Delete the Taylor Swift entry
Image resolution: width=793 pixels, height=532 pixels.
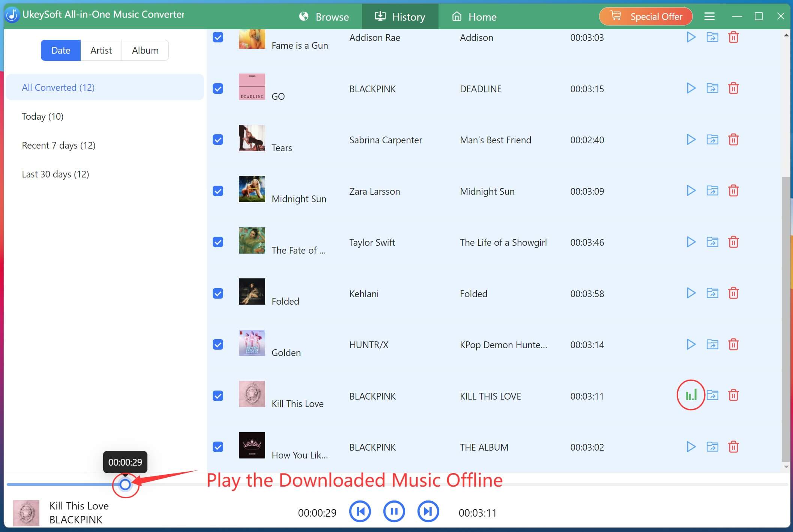pos(733,242)
